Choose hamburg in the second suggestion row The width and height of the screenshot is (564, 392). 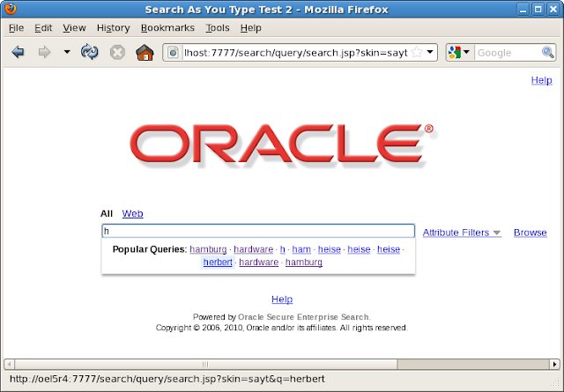point(304,263)
